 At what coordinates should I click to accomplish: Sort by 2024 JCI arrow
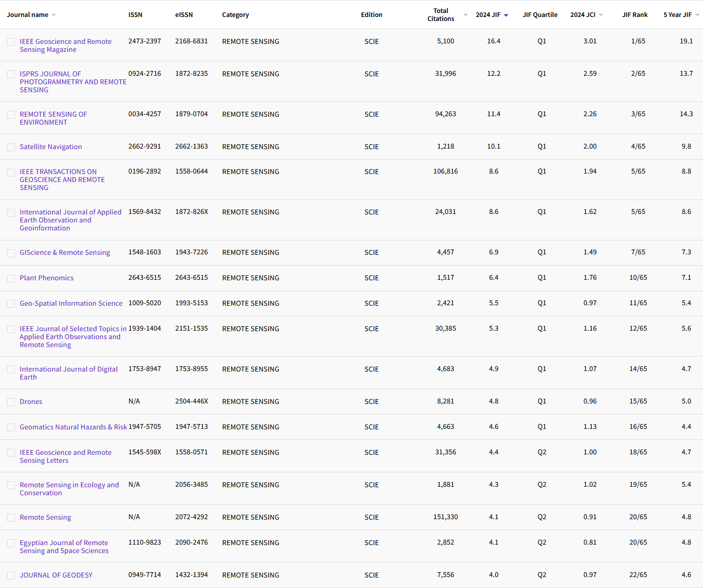pos(601,15)
